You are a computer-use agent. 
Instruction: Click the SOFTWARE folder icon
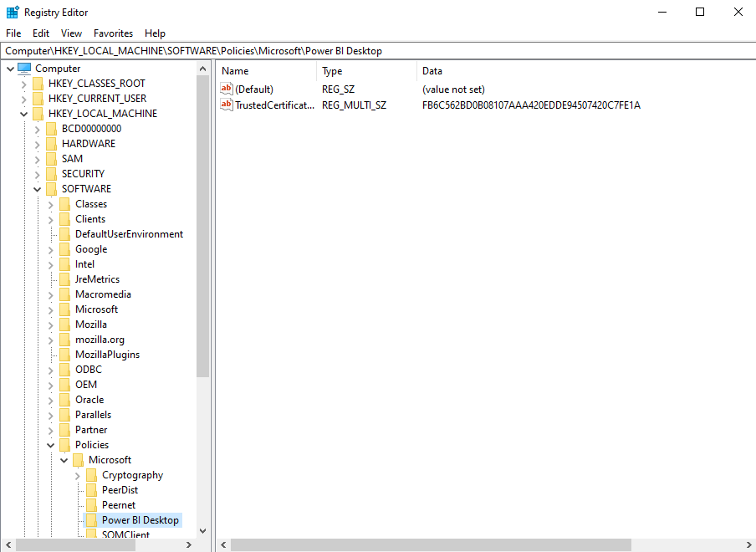tap(51, 188)
